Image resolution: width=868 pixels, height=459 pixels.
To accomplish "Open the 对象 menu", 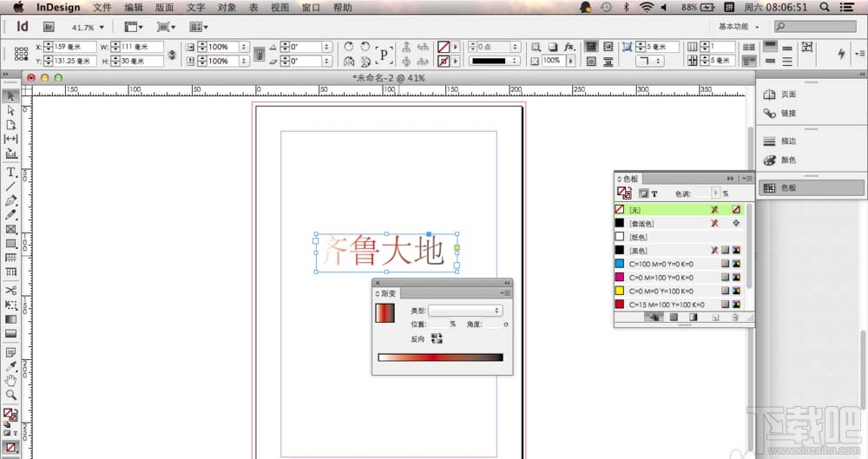I will (x=227, y=7).
